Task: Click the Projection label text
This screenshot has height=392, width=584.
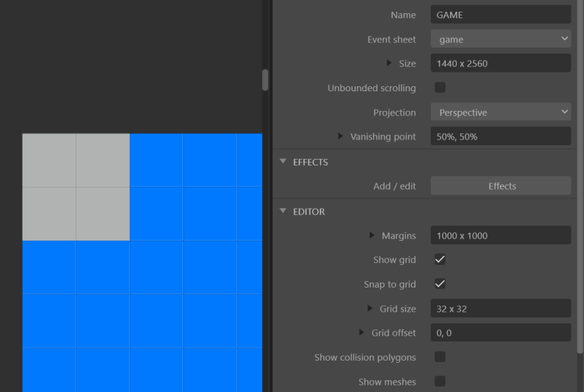Action: pos(394,112)
